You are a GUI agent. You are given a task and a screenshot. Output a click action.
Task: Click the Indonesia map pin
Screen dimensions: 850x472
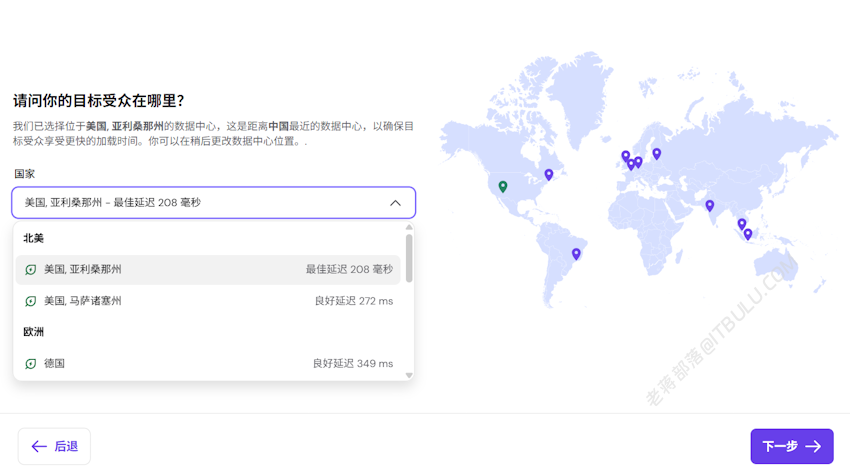748,234
